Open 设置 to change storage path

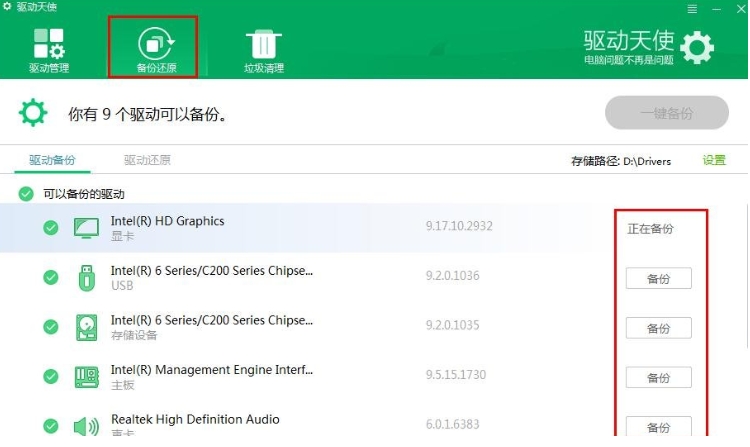(714, 161)
